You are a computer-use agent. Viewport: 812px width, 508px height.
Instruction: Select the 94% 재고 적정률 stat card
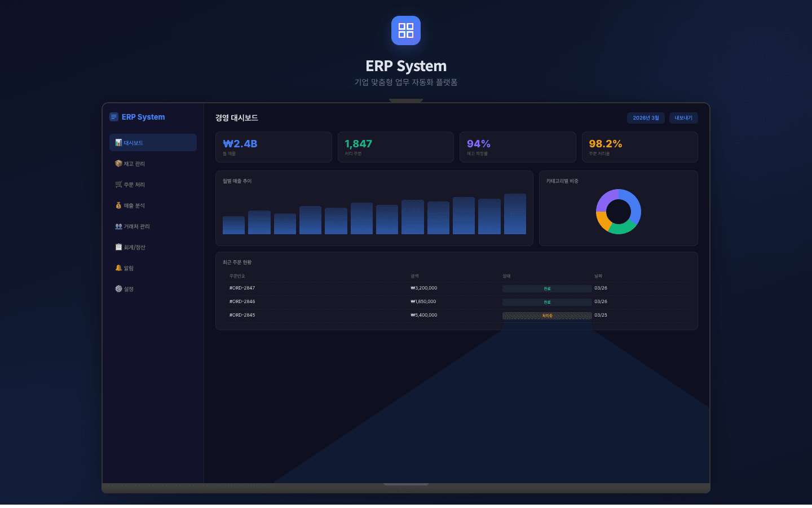tap(517, 147)
